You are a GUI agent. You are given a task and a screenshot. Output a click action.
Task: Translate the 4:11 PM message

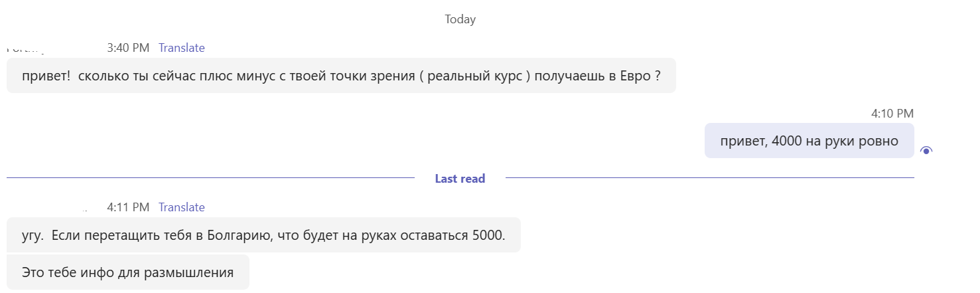[182, 207]
